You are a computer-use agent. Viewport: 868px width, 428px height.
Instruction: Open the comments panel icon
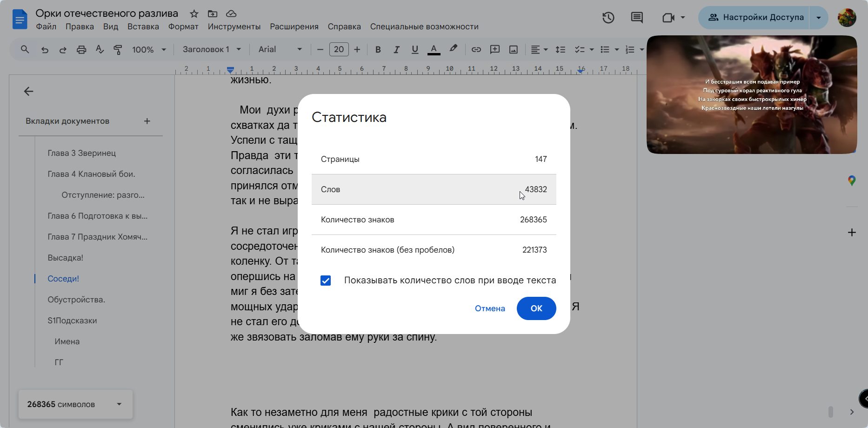(636, 18)
